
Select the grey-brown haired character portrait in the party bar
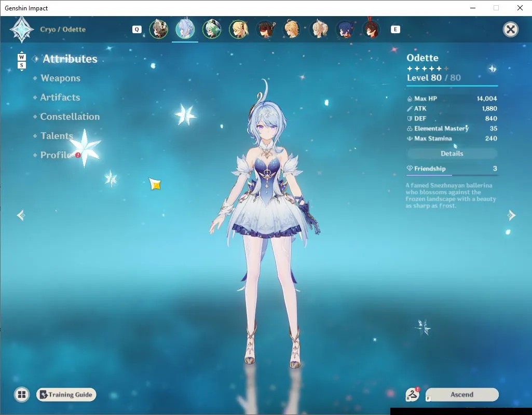158,30
